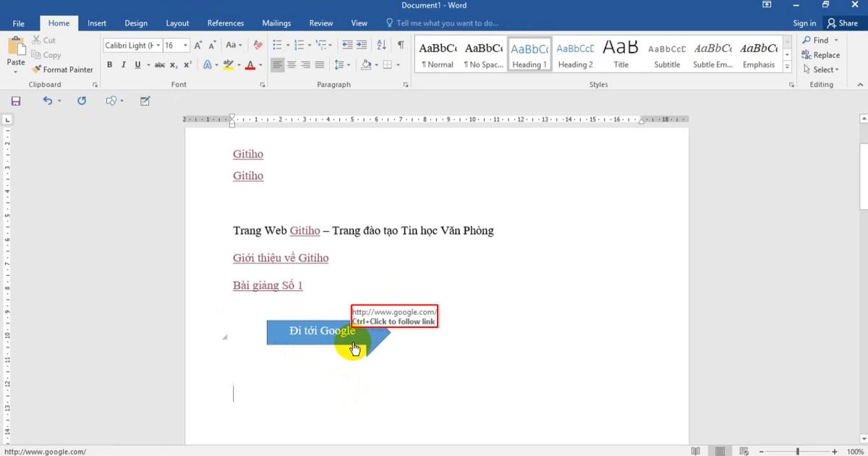
Task: Toggle bold formatting on
Action: [109, 64]
